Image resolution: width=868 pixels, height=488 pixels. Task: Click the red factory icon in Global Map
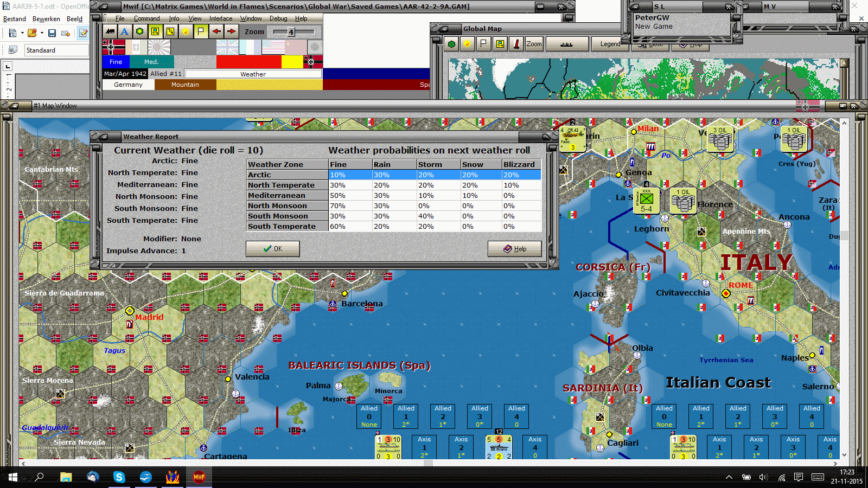[516, 44]
